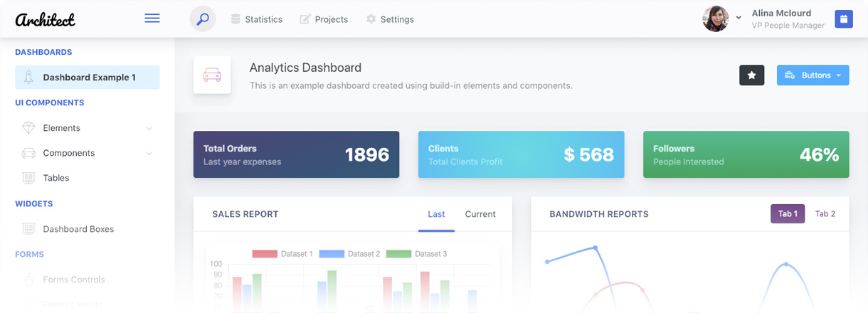Switch Sales Report to Current tab
Viewport: 868px width, 313px height.
point(480,214)
